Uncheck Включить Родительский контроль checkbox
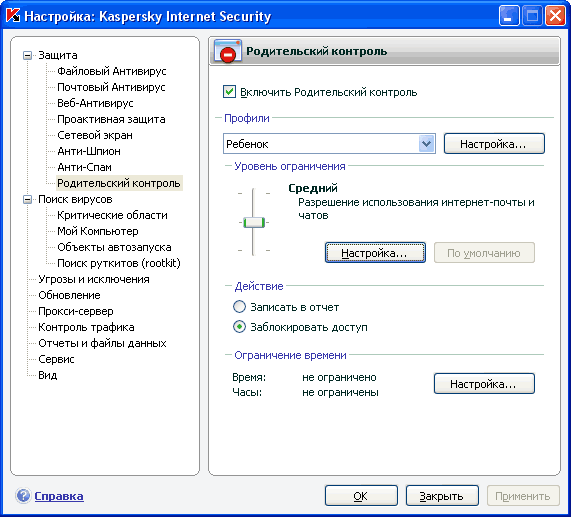This screenshot has width=571, height=517. click(x=229, y=92)
